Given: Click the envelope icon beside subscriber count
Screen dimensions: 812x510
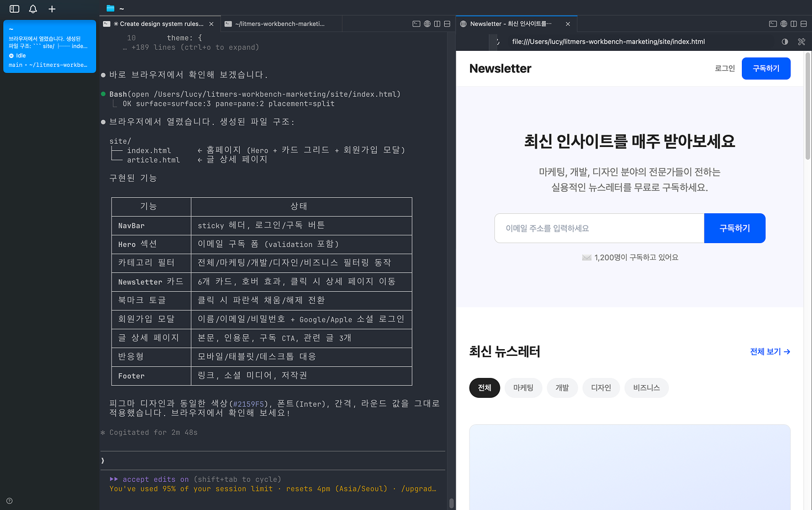Looking at the screenshot, I should click(x=587, y=257).
